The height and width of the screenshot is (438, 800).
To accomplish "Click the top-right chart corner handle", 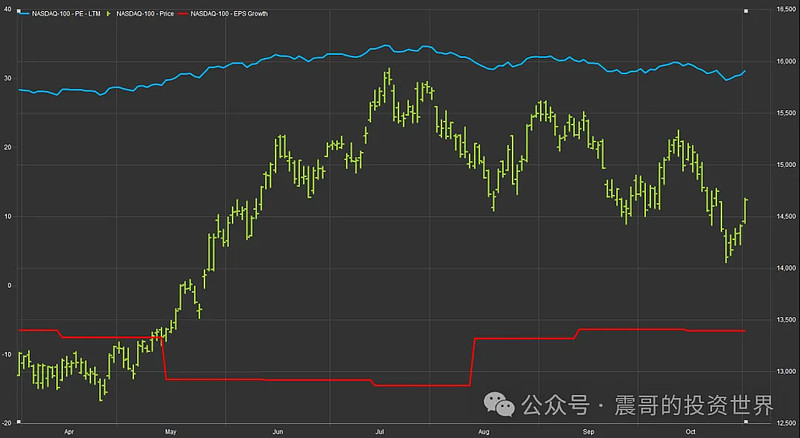I will (746, 11).
